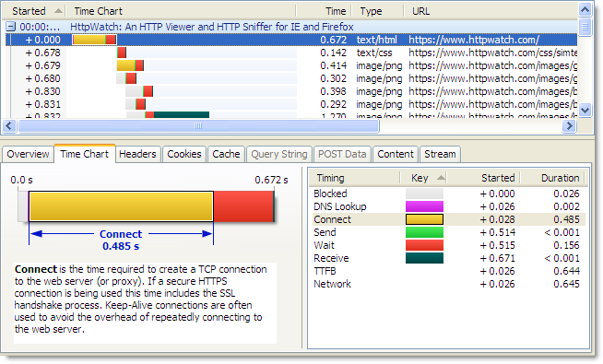Open the Overview tab

point(28,154)
